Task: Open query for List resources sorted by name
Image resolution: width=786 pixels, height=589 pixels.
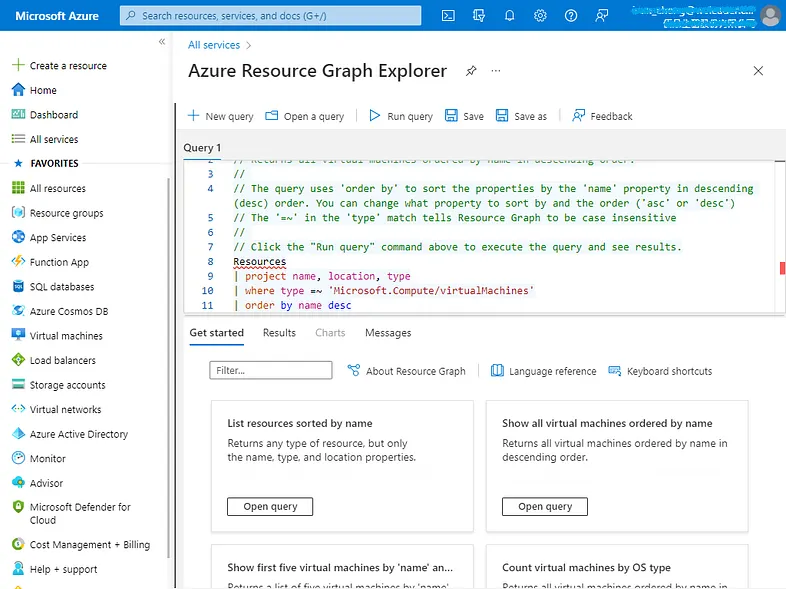Action: pos(270,507)
